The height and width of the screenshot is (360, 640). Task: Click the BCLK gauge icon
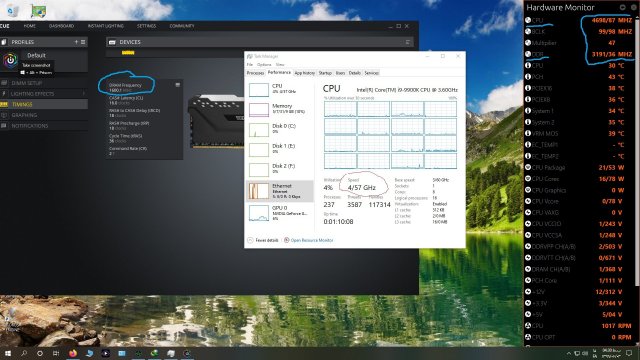tap(528, 31)
